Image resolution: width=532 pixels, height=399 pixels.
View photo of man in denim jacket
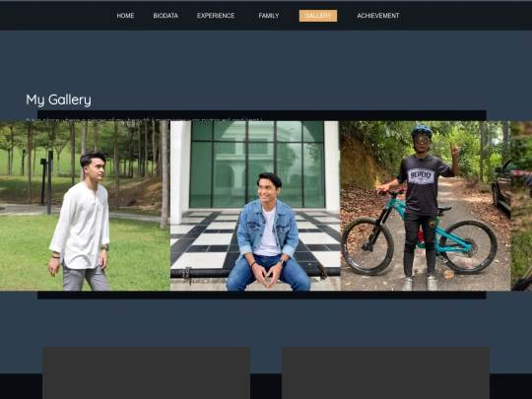(255, 206)
